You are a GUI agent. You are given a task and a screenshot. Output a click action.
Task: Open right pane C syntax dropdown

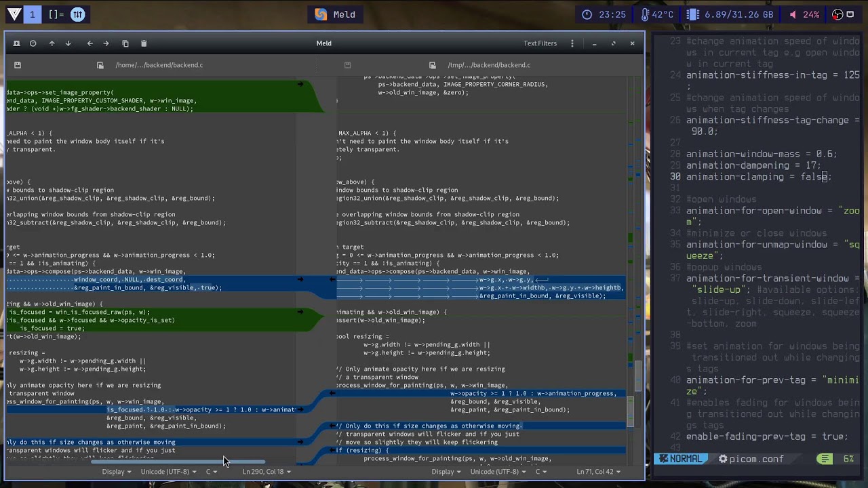tap(541, 472)
